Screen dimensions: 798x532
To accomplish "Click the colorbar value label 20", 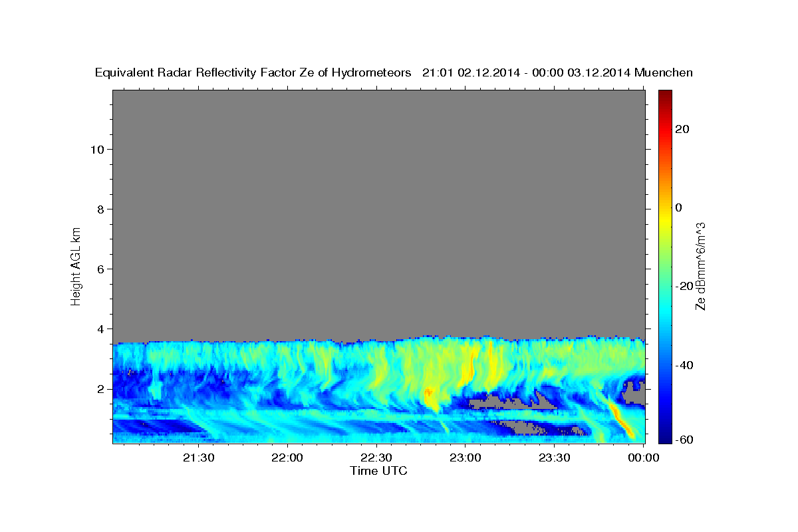I will (682, 129).
